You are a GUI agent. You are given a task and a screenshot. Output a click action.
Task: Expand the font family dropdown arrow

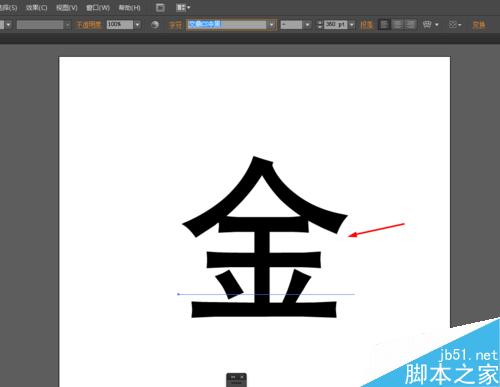pos(272,25)
